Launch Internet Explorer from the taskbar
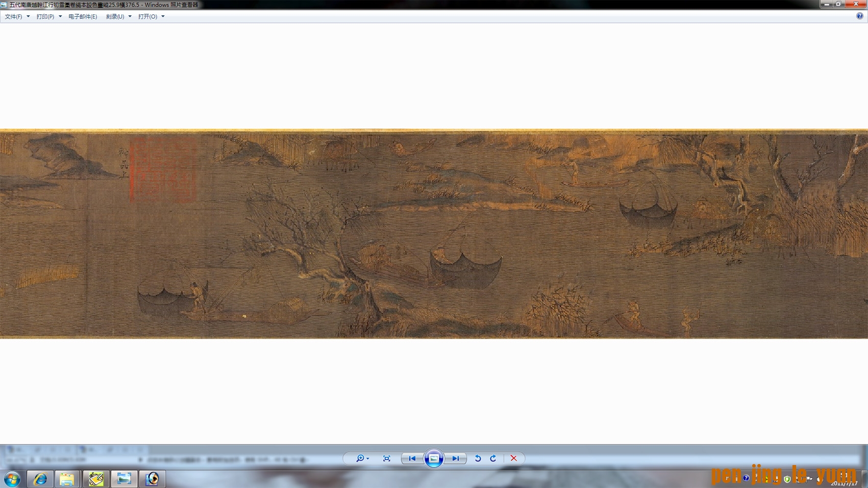The width and height of the screenshot is (868, 488). pos(40,479)
